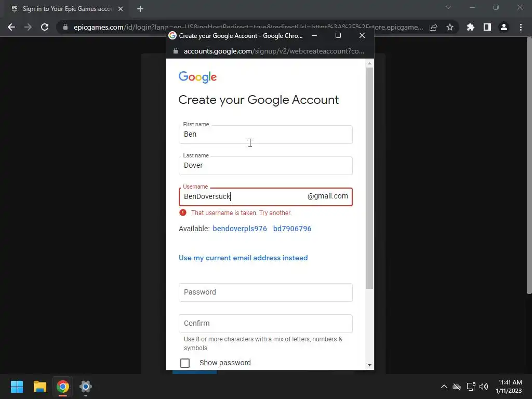Viewport: 532px width, 399px height.
Task: Close the Epic Games sign-in tab
Action: tap(121, 9)
